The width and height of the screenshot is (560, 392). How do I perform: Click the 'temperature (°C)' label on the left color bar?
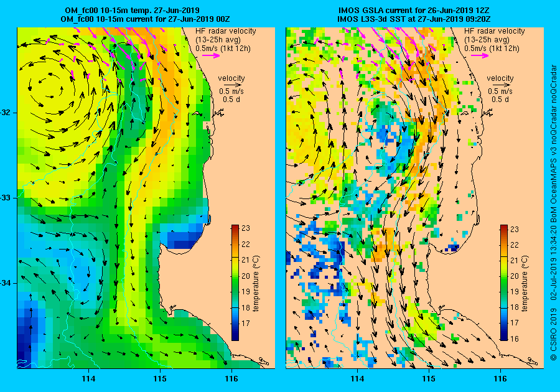(x=256, y=284)
